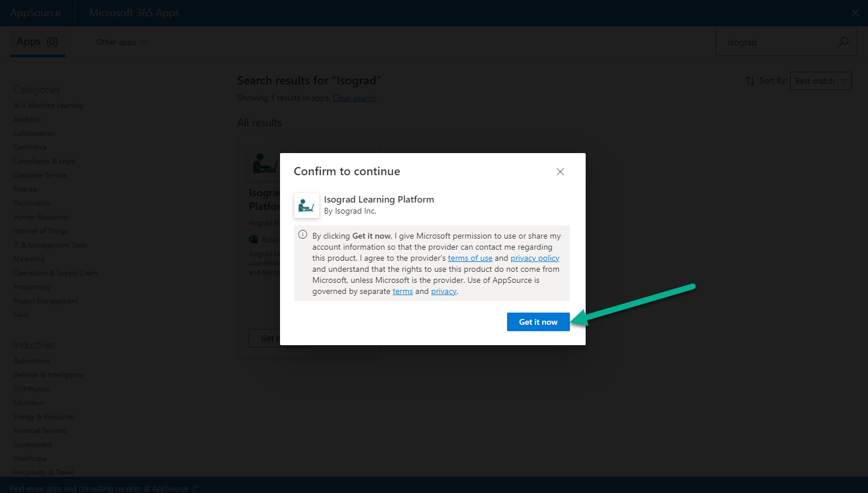Click the sort order arrows icon
The width and height of the screenshot is (868, 493).
[x=750, y=81]
